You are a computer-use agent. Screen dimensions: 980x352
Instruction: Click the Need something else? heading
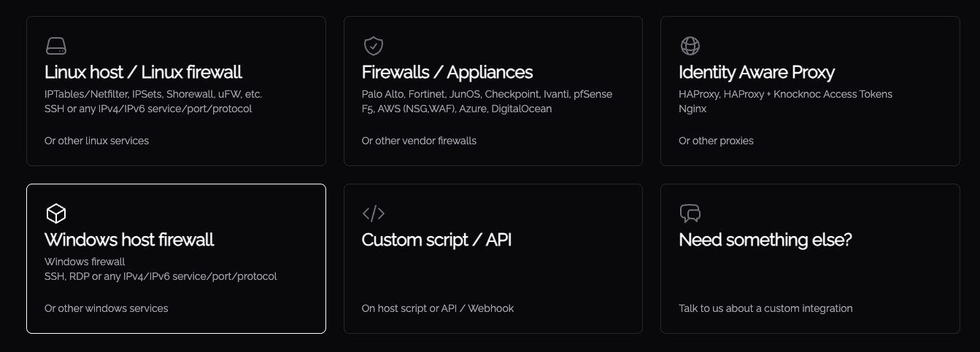(765, 240)
